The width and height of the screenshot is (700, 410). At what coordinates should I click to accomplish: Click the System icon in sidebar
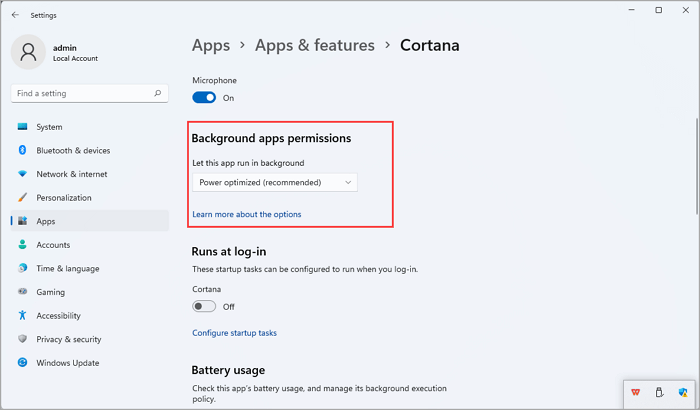pyautogui.click(x=22, y=127)
